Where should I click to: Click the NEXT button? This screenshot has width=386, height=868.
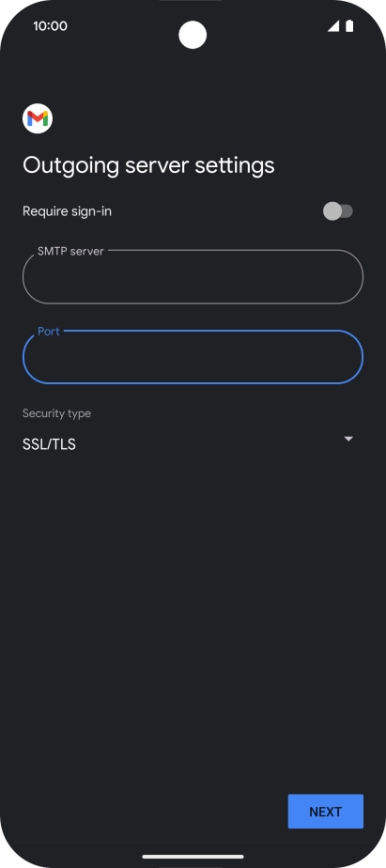[326, 812]
